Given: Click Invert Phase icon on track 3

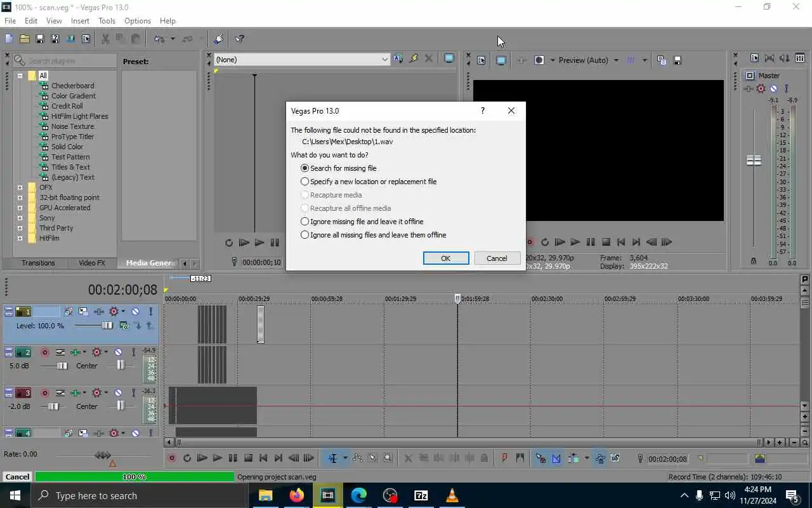Looking at the screenshot, I should pos(60,393).
